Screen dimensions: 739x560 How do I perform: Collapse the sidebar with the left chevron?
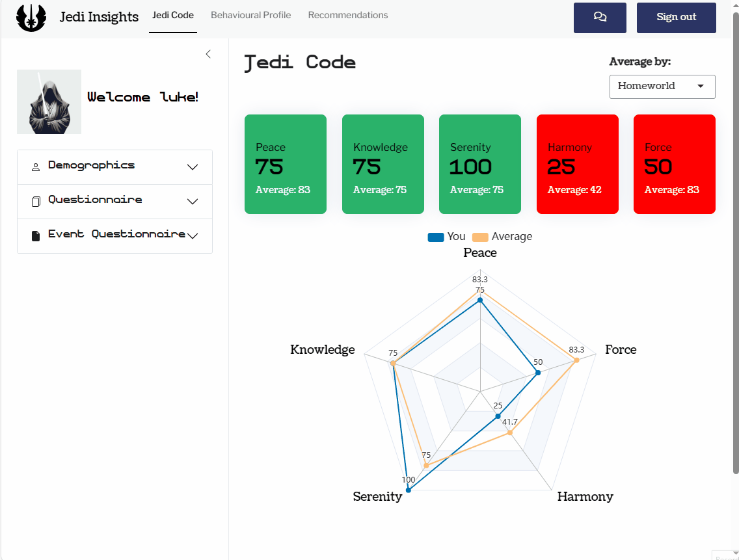click(x=208, y=54)
